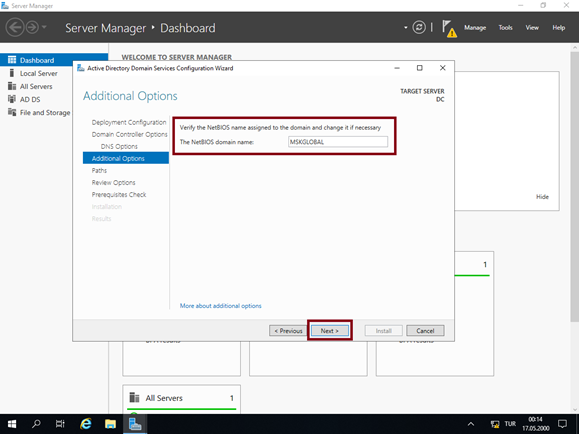Close the AD DS Configuration Wizard

(x=442, y=68)
